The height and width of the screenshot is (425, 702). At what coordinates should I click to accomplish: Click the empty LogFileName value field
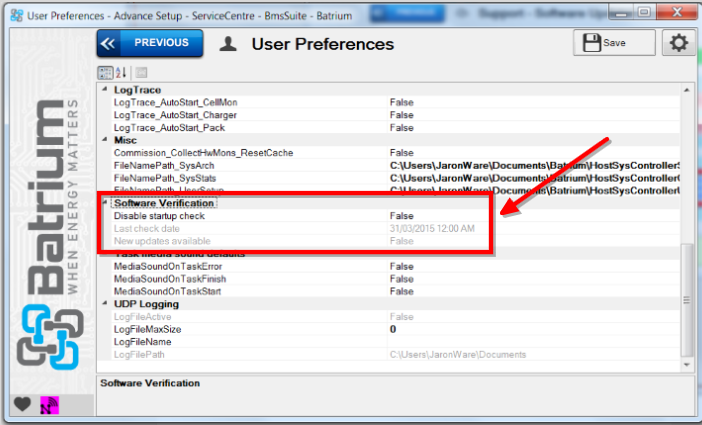533,342
